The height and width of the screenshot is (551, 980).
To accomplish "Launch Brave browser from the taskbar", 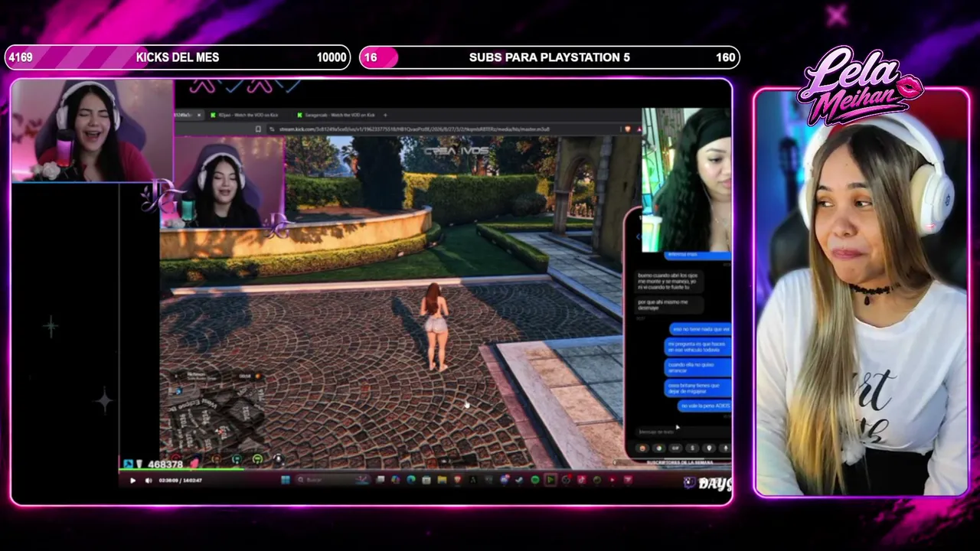I will (x=458, y=480).
